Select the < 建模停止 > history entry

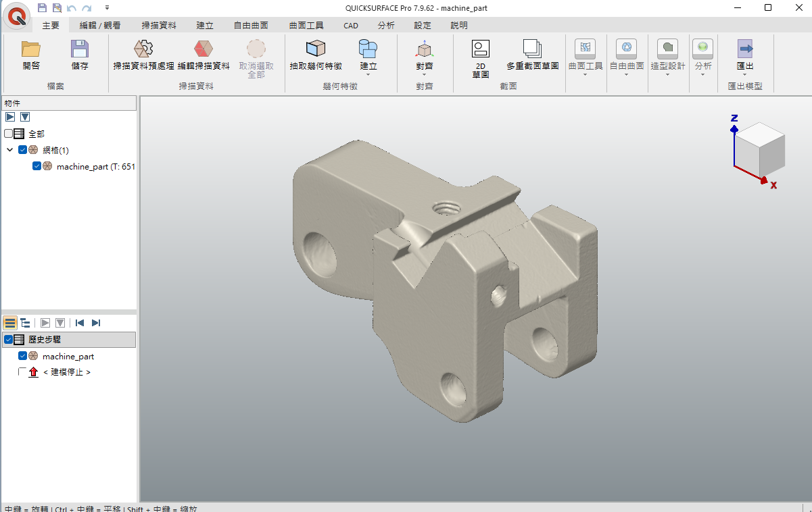coord(66,372)
